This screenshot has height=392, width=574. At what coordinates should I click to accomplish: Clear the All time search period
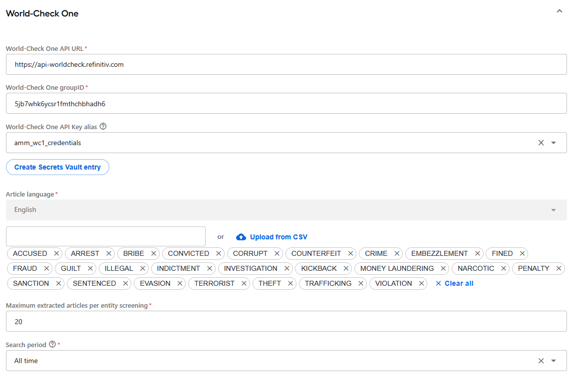(x=541, y=361)
